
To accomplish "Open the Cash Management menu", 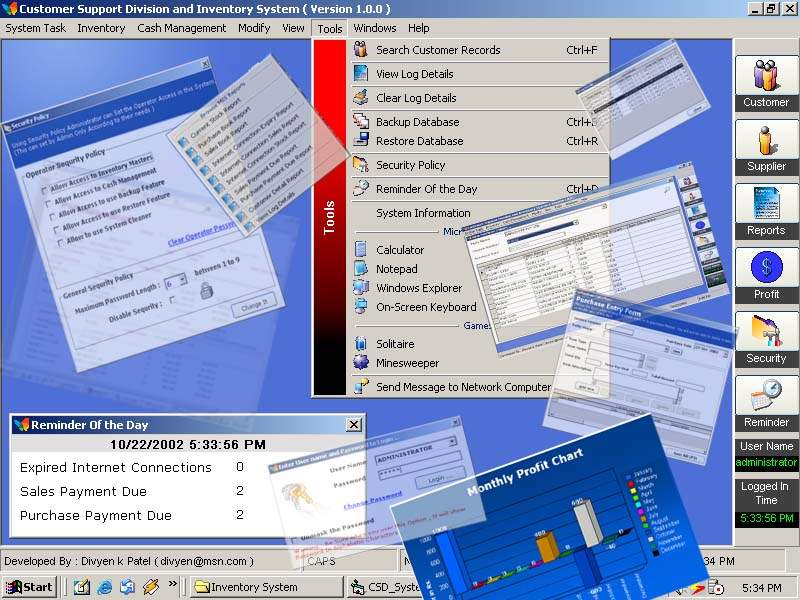I will pyautogui.click(x=181, y=28).
